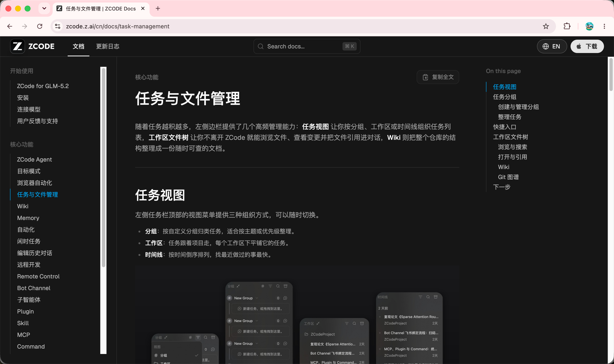Open Command in the sidebar
Image resolution: width=614 pixels, height=364 pixels.
(x=31, y=347)
